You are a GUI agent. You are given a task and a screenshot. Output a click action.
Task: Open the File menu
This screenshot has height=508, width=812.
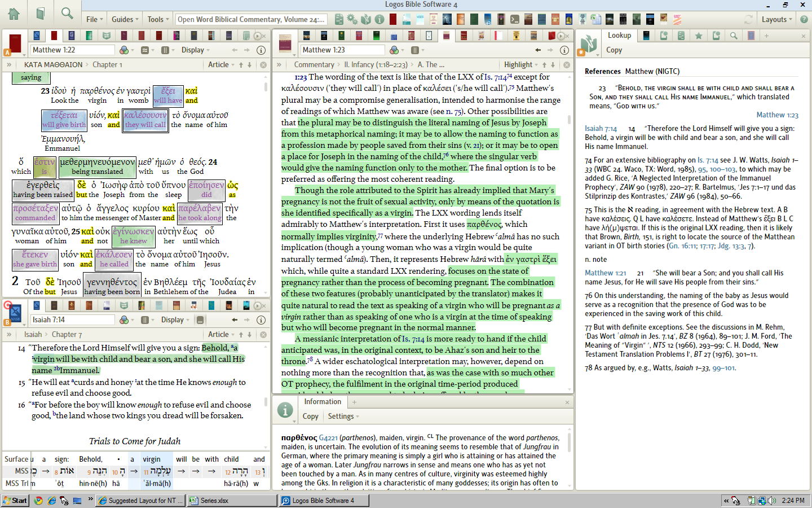94,19
